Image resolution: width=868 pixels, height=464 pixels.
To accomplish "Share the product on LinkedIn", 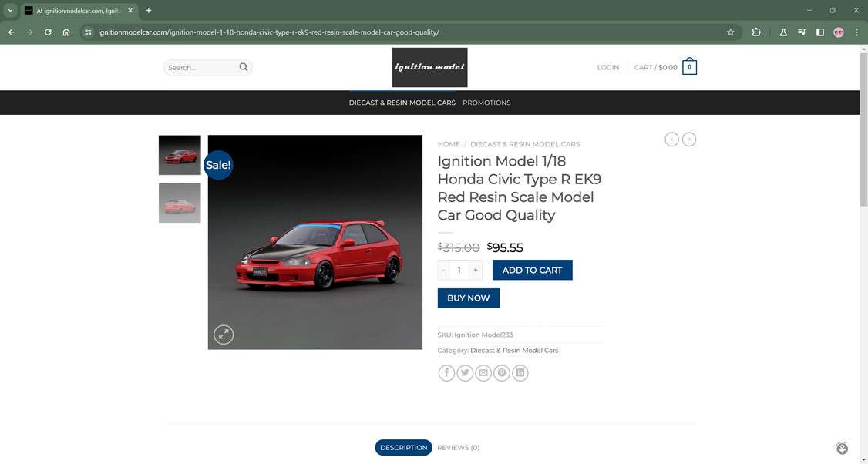I will pyautogui.click(x=520, y=372).
